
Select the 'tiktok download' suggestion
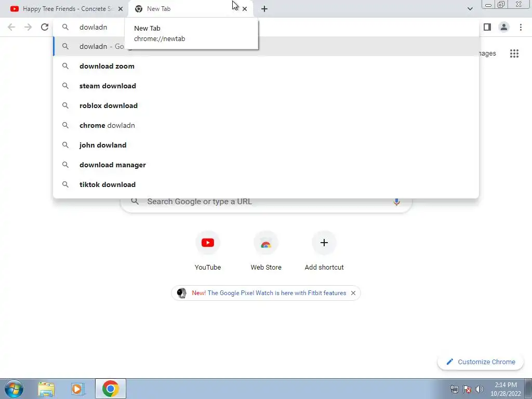pos(266,184)
